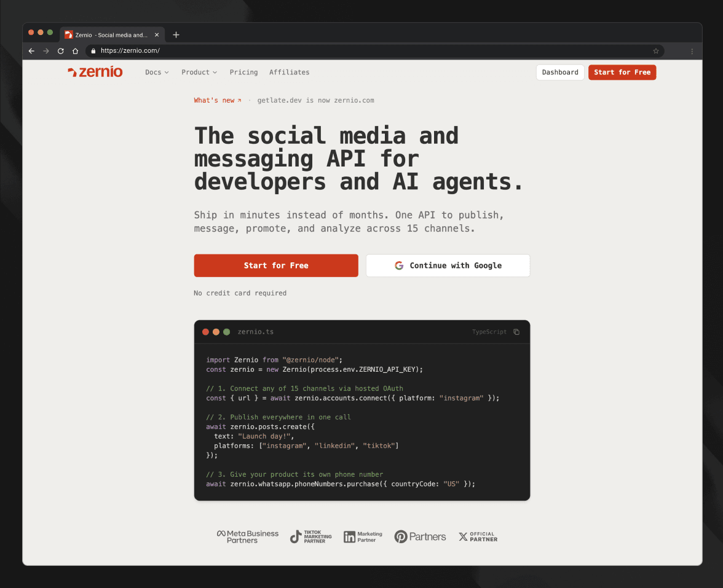The width and height of the screenshot is (723, 588).
Task: Click the 'getlate.dev is now zernio.com' text
Action: [315, 101]
